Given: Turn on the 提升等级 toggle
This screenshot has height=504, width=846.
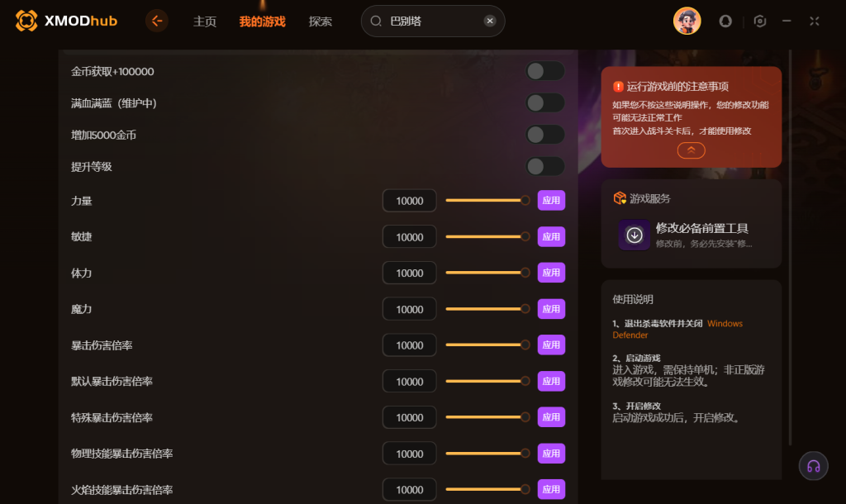Looking at the screenshot, I should tap(545, 167).
